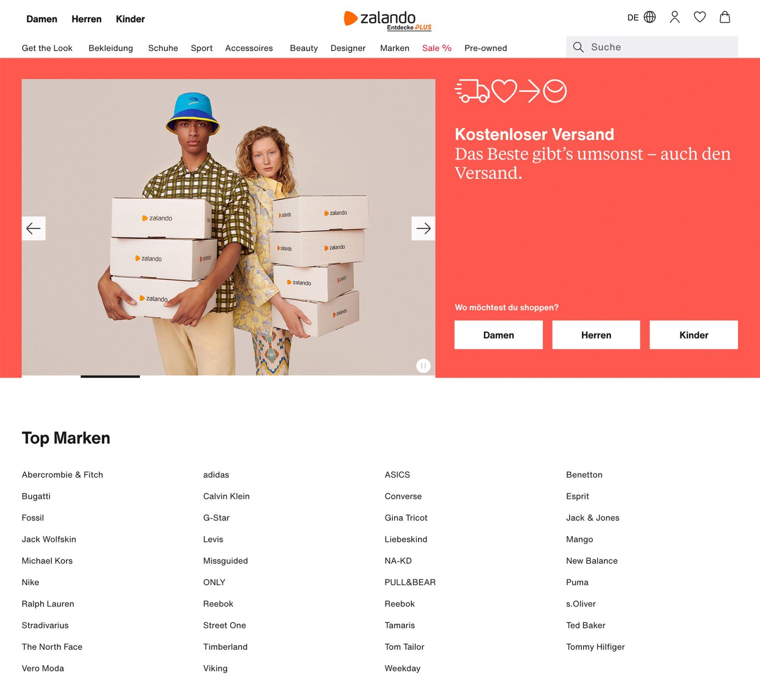Click the Zalando logo

(380, 17)
